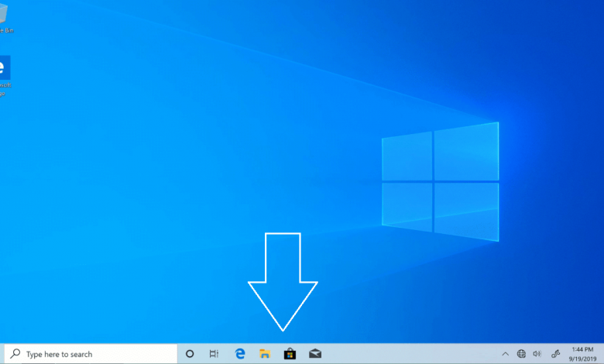Focus the 'Type here to search' box
Viewport: 604px width, 364px height.
pyautogui.click(x=91, y=354)
